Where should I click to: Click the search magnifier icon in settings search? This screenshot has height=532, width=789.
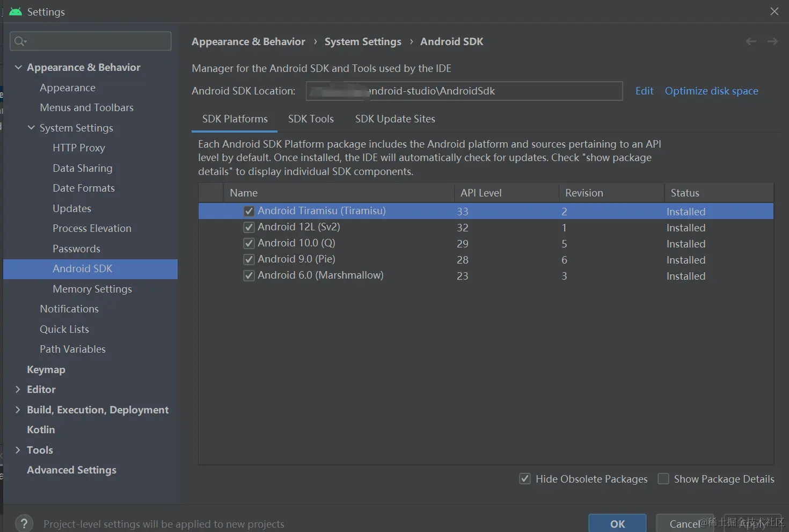(20, 41)
